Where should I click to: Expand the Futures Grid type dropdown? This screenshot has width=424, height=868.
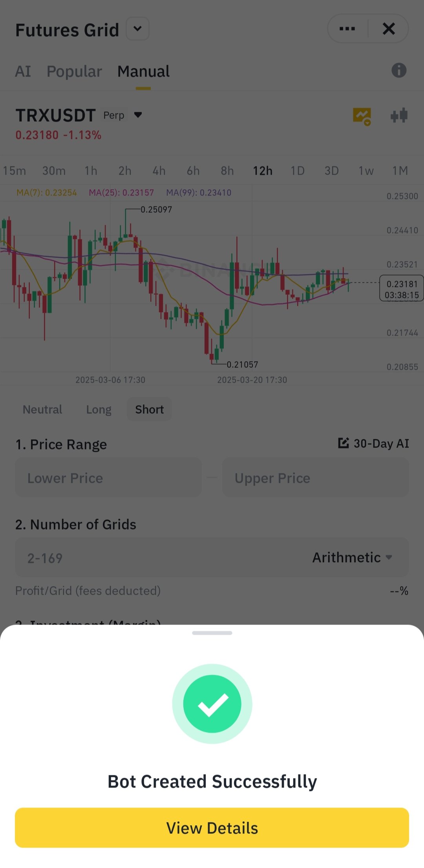coord(137,29)
